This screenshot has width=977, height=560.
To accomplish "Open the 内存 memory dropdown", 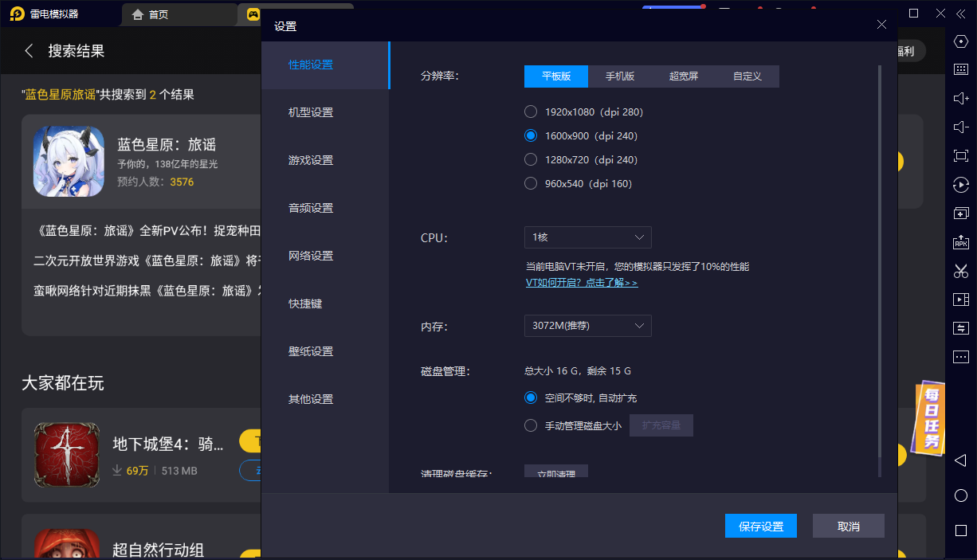I will click(x=588, y=326).
